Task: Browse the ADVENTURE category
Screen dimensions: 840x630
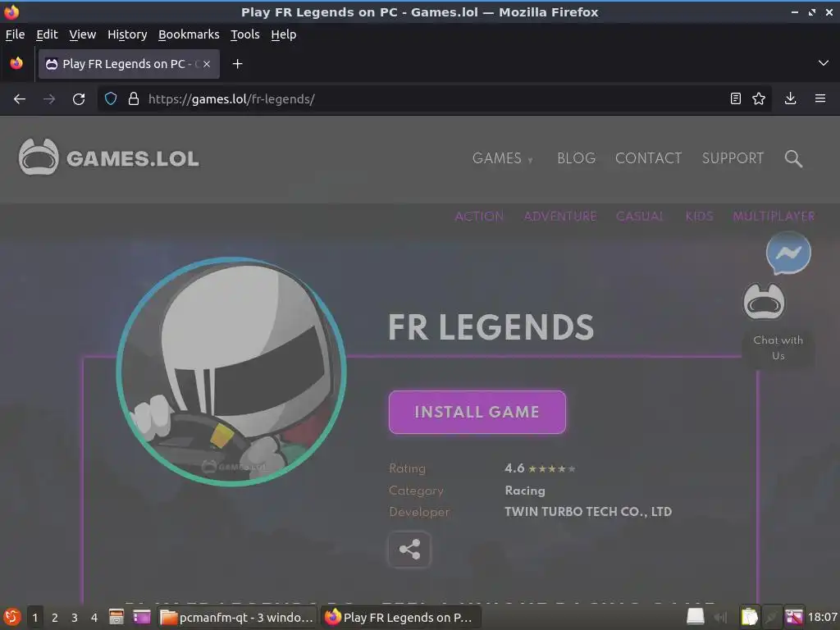Action: point(559,217)
